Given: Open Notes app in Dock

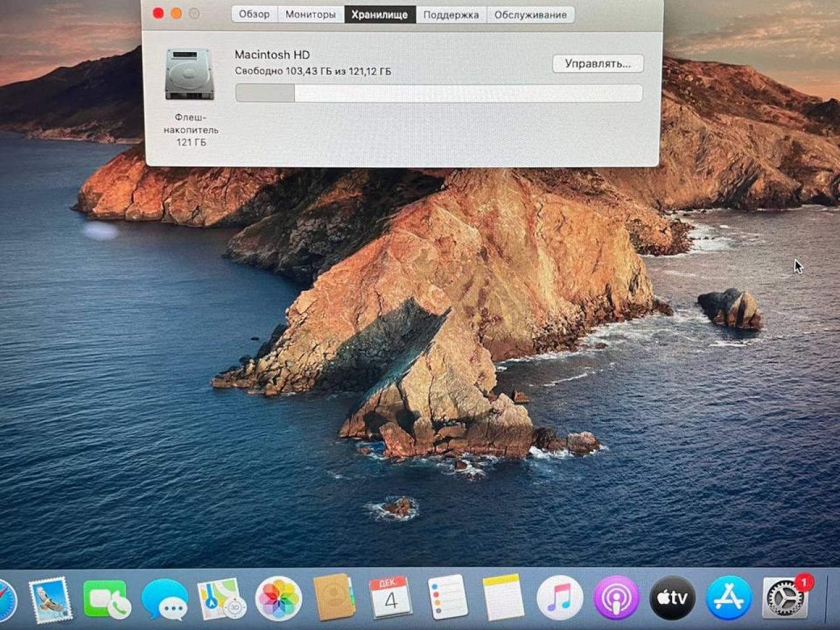Looking at the screenshot, I should 503,597.
